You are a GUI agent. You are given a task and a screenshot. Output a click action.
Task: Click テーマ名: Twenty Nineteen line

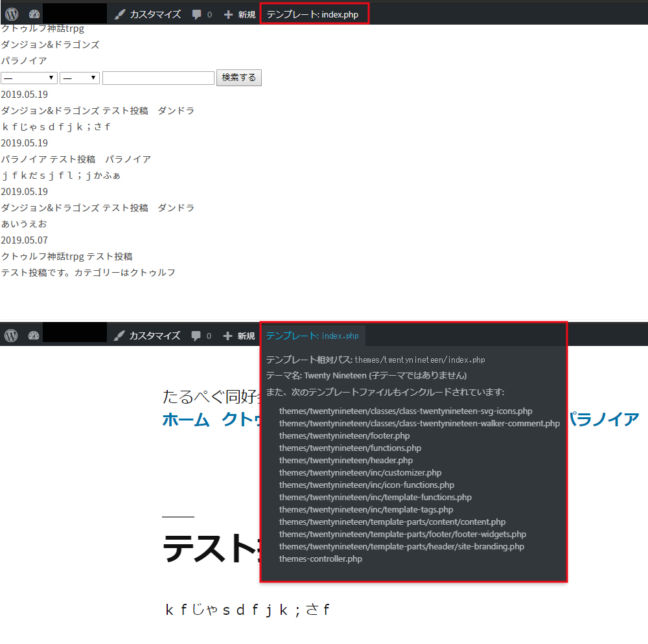[x=366, y=376]
